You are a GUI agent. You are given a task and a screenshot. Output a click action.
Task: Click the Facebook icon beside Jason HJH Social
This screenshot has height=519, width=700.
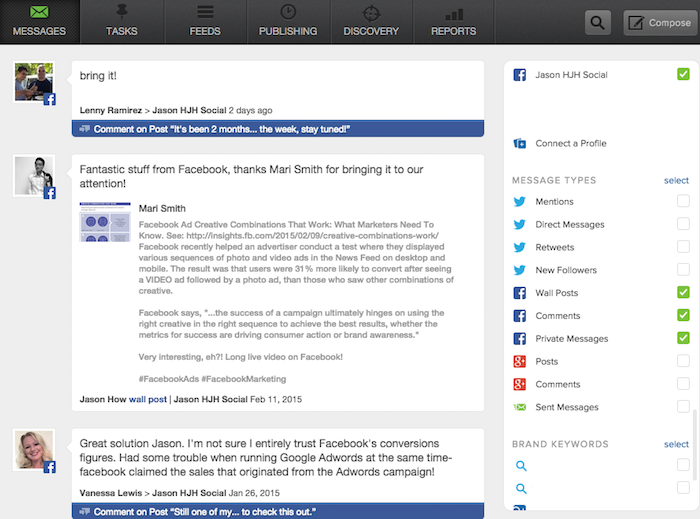pyautogui.click(x=520, y=75)
